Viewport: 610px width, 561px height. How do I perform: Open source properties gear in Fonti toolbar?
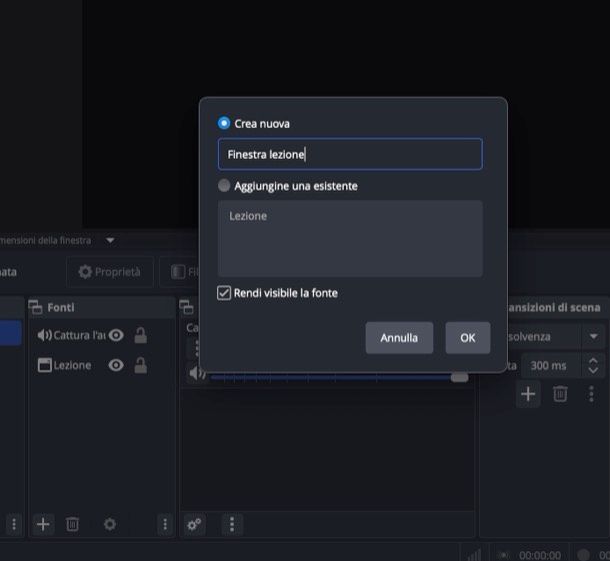(x=109, y=524)
